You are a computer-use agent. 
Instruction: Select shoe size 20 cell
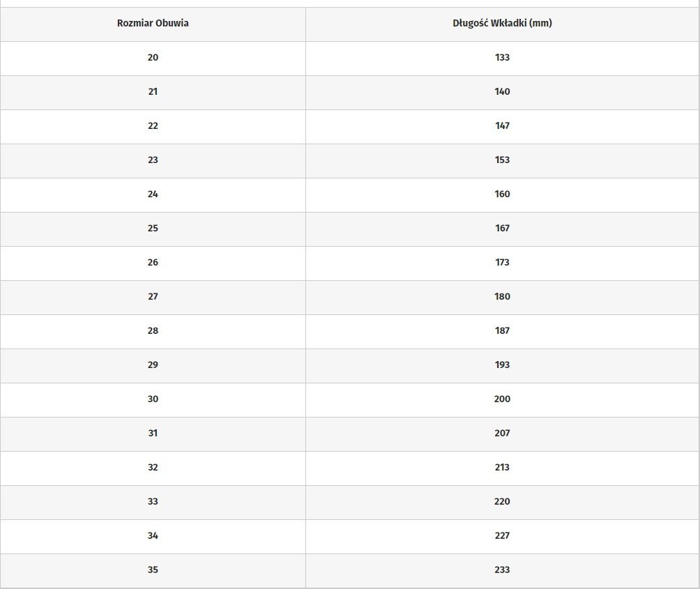click(153, 59)
